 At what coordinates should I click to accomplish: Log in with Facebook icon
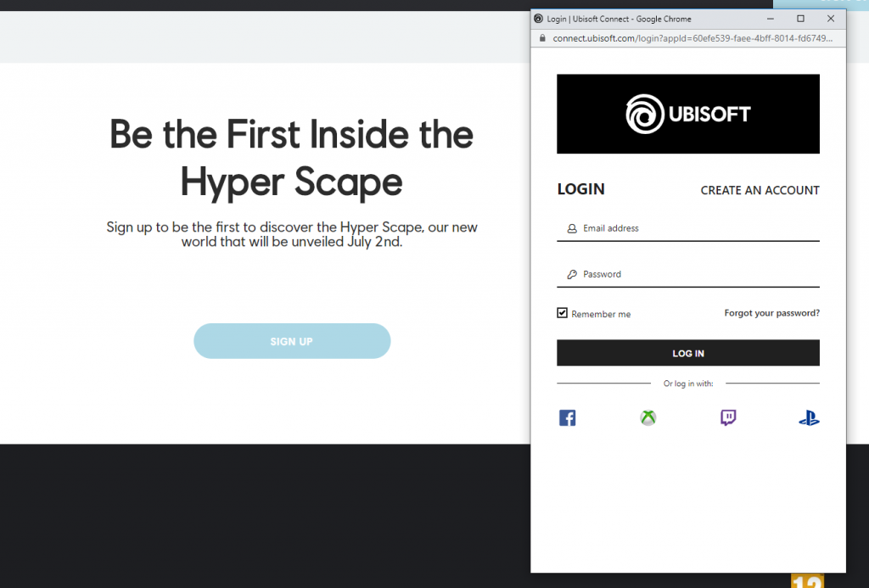point(567,417)
